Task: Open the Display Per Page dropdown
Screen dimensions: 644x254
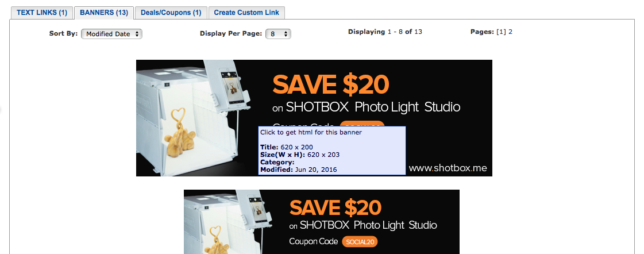Action: pyautogui.click(x=278, y=34)
